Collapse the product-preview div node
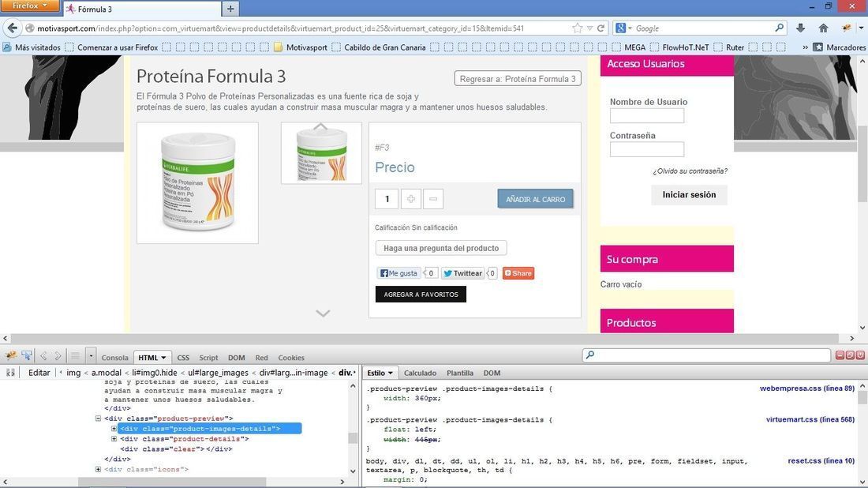The image size is (868, 488). tap(98, 419)
